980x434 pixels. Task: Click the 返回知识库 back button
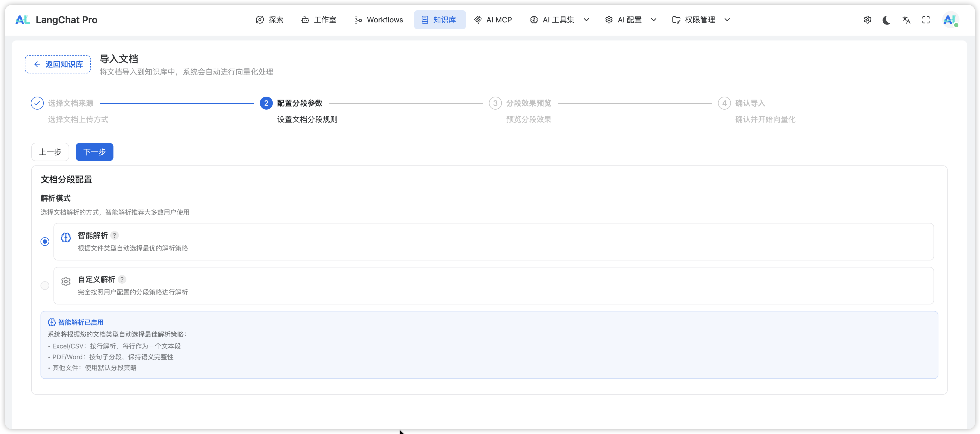(x=58, y=64)
